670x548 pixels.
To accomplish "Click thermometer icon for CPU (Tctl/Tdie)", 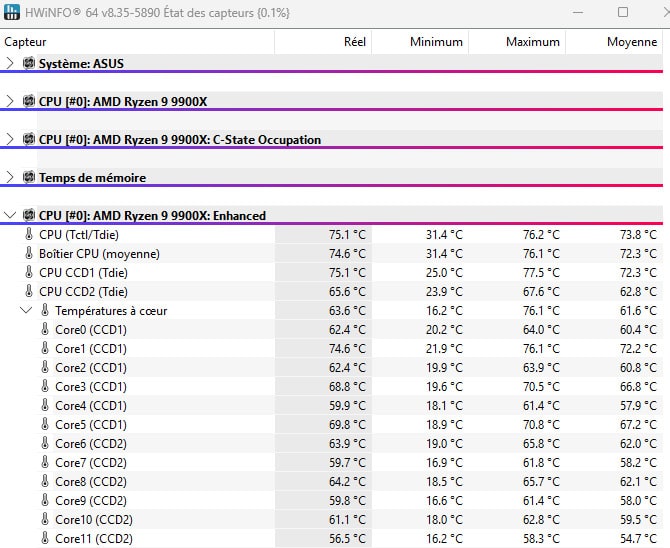I will click(x=29, y=235).
